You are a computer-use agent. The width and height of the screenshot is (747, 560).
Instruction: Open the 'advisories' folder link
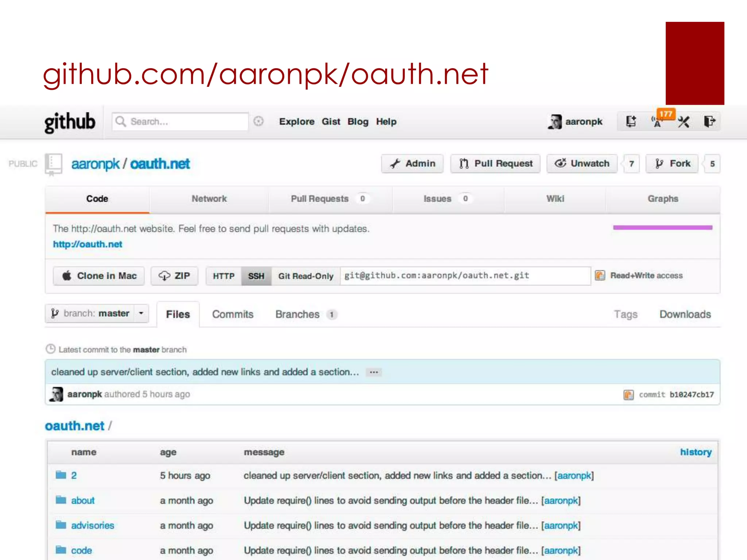click(x=93, y=525)
